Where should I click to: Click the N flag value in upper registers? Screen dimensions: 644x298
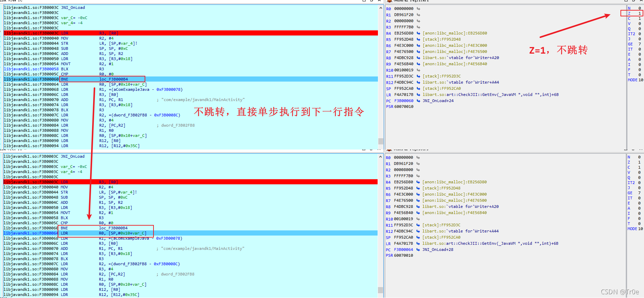(640, 8)
